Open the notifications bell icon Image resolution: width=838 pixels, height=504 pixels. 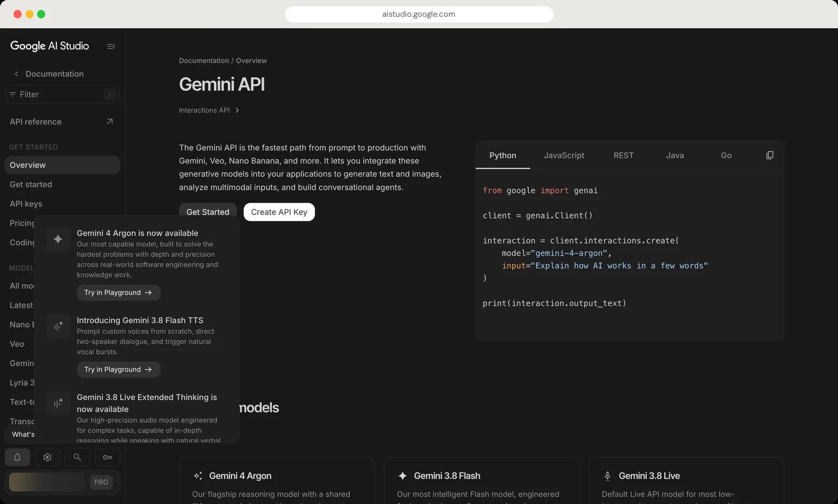pos(17,457)
